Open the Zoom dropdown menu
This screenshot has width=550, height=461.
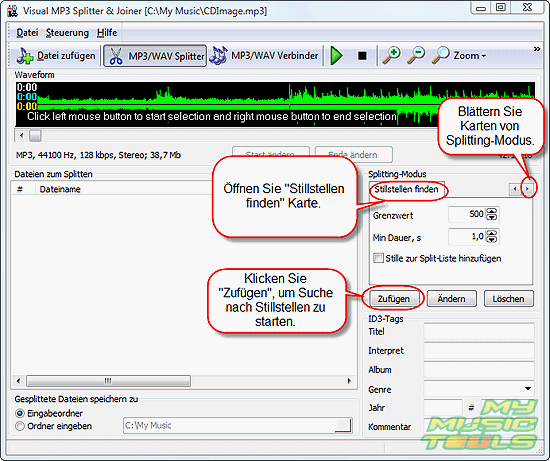459,56
